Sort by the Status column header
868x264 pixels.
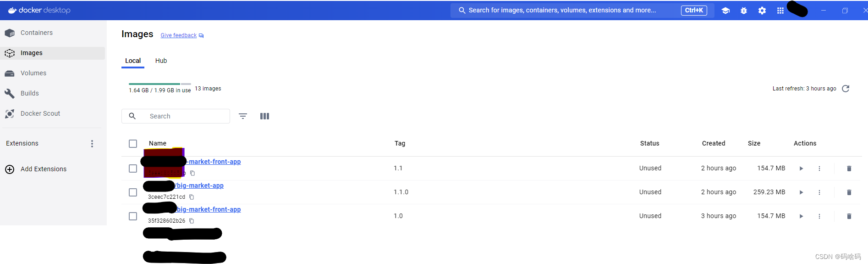click(x=650, y=144)
